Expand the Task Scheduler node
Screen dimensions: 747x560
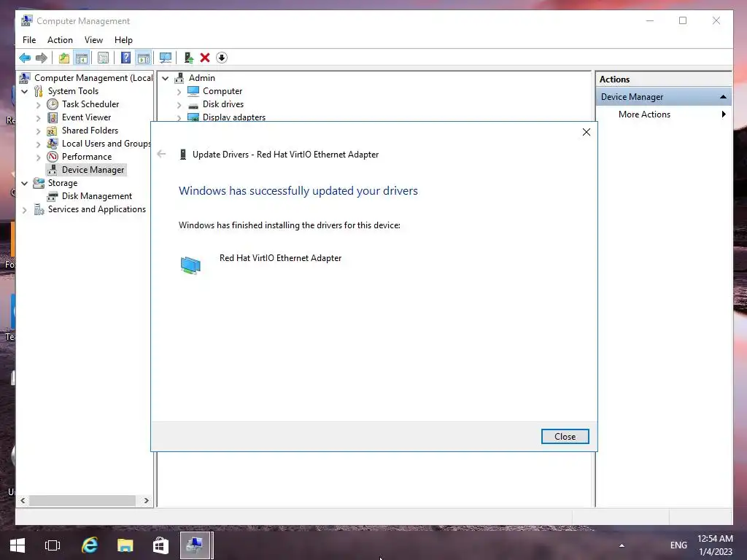pos(38,104)
